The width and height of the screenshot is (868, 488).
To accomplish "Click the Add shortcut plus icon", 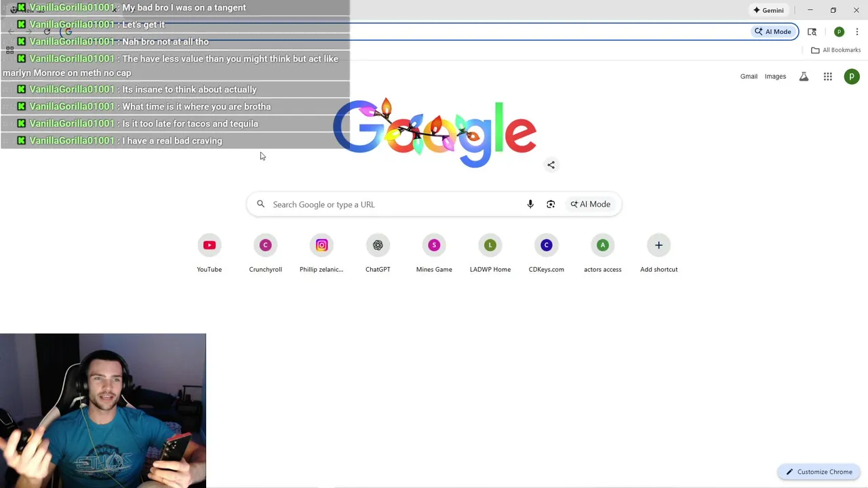I will 658,245.
